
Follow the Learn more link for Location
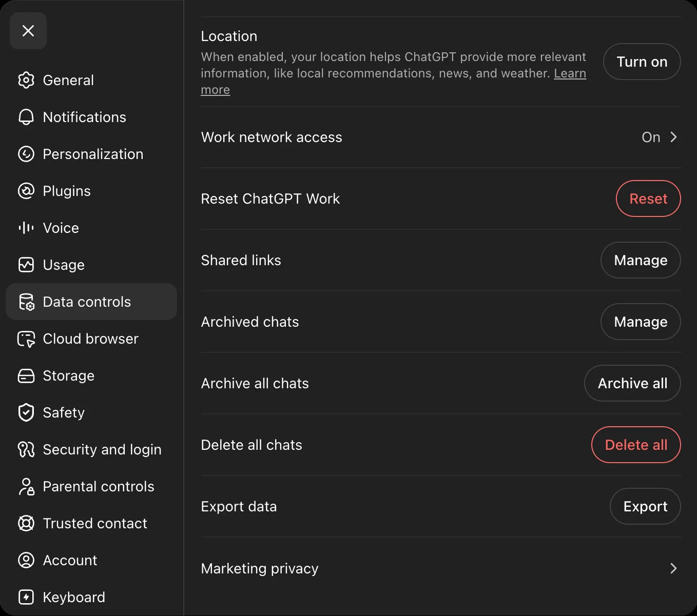coord(570,73)
